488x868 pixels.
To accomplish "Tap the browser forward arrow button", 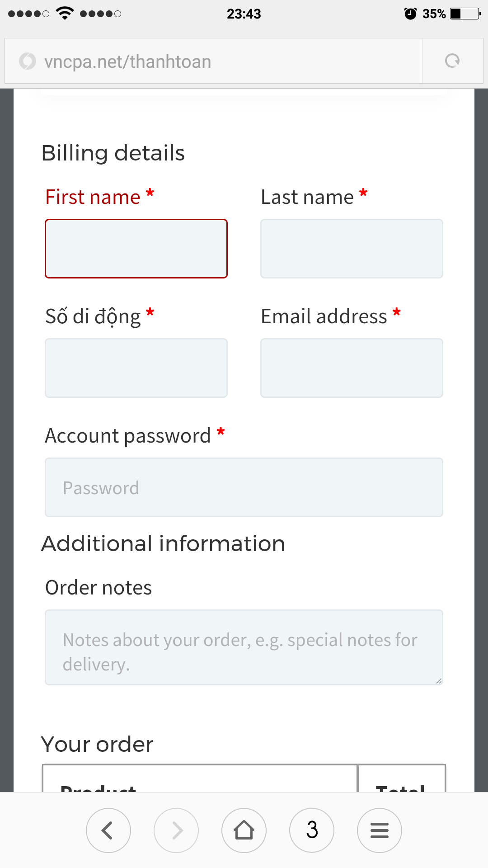I will point(176,830).
